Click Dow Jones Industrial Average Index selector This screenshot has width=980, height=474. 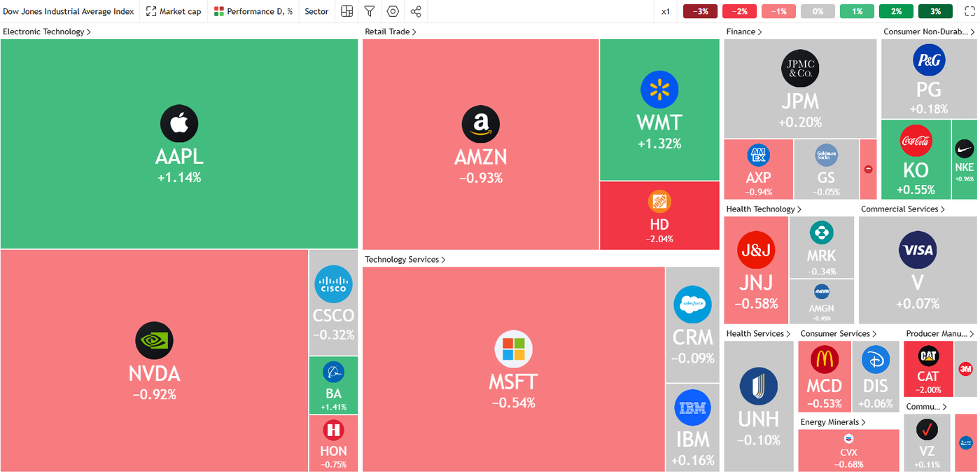point(69,11)
